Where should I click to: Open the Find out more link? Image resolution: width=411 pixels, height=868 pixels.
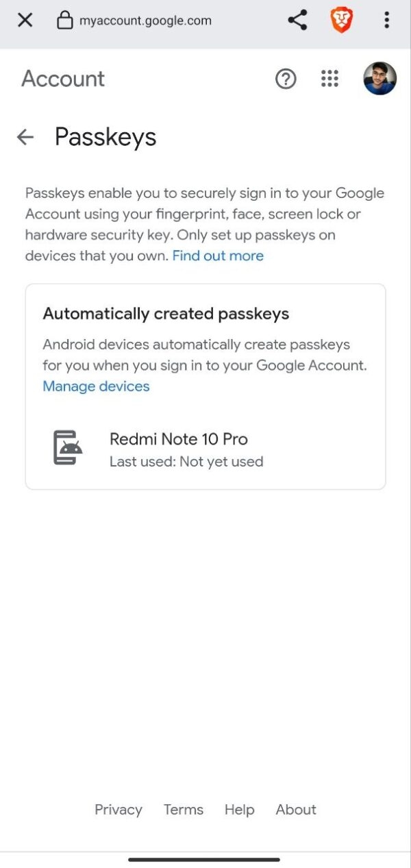click(217, 256)
